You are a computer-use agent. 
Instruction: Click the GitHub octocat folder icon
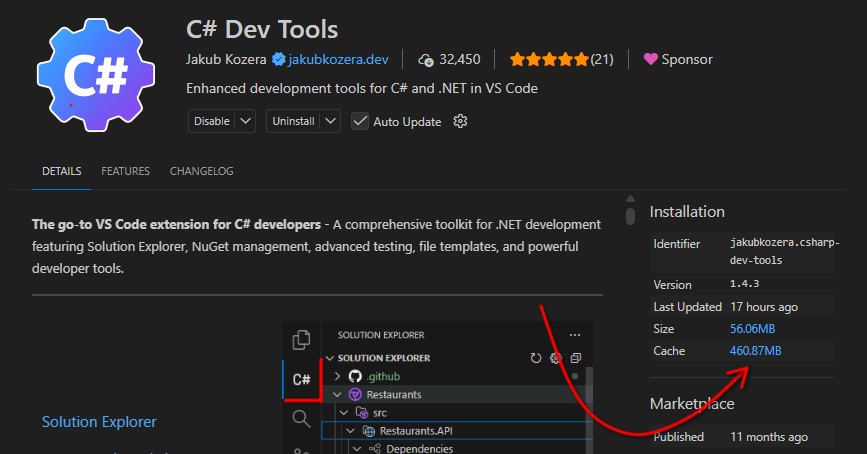(355, 377)
